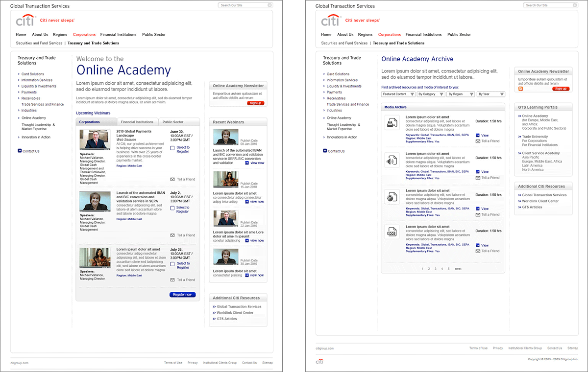The width and height of the screenshot is (588, 372).
Task: Click the Citi logo on the Archive page header
Action: pyautogui.click(x=331, y=21)
